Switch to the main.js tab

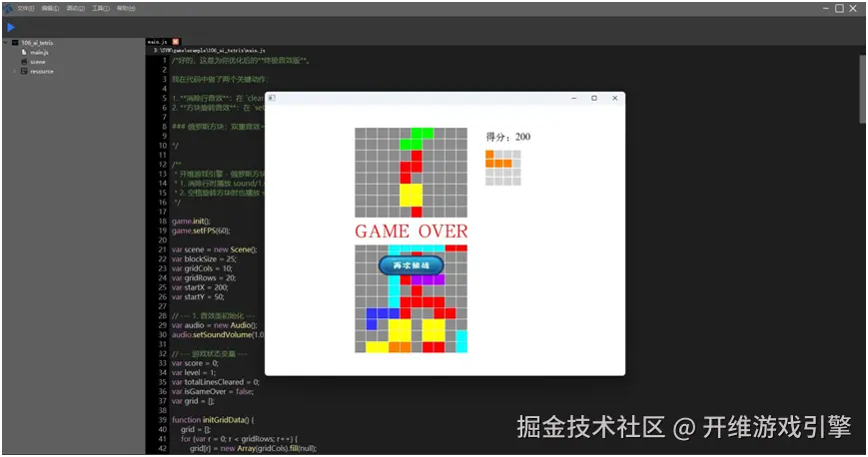[x=157, y=42]
